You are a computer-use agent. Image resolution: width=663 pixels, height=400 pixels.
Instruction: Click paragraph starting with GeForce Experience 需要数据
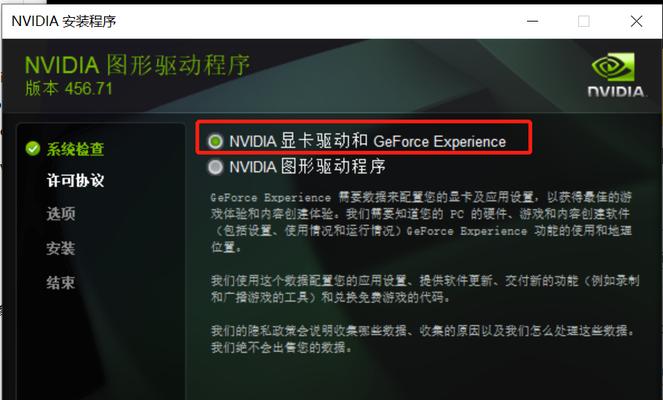(421, 222)
